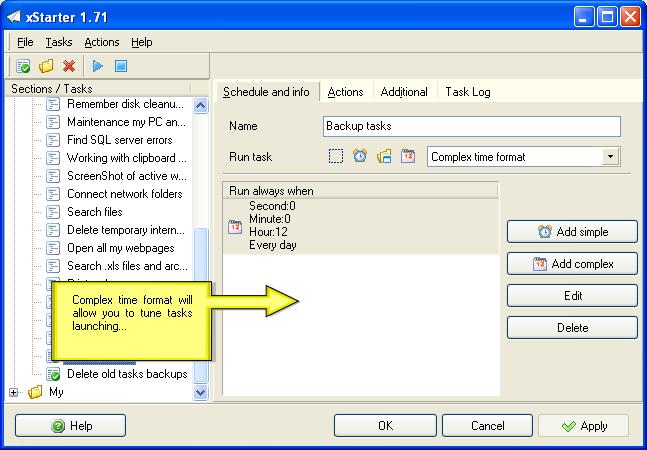Click the task icon beside Connect network folders

pos(53,194)
